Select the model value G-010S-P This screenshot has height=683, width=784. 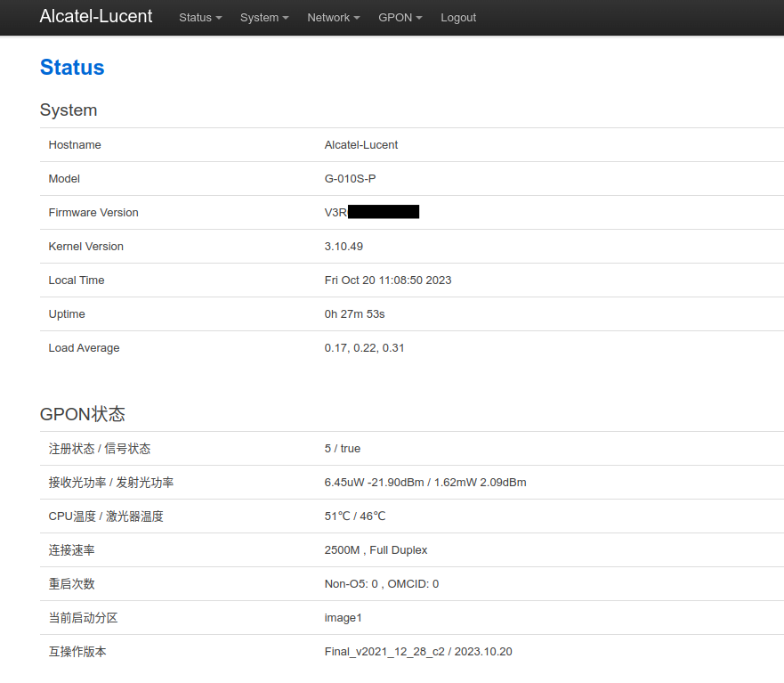tap(350, 179)
